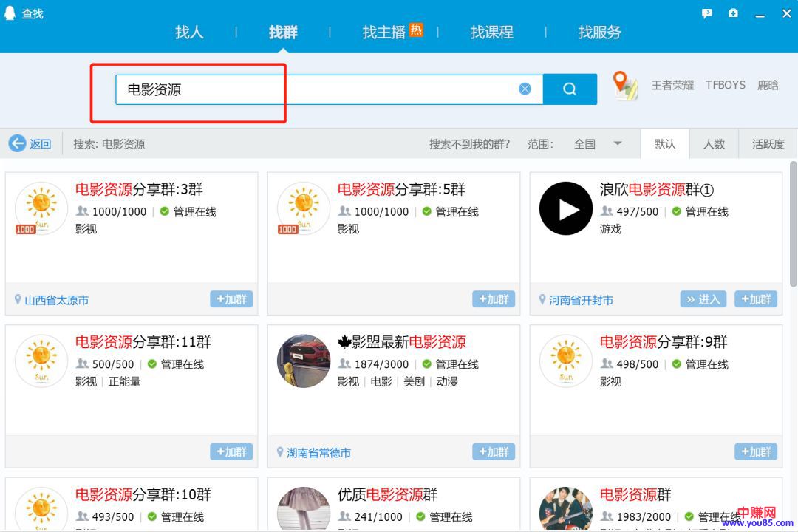The height and width of the screenshot is (532, 798).
Task: Click the QQ penguin logo icon
Action: pos(11,13)
